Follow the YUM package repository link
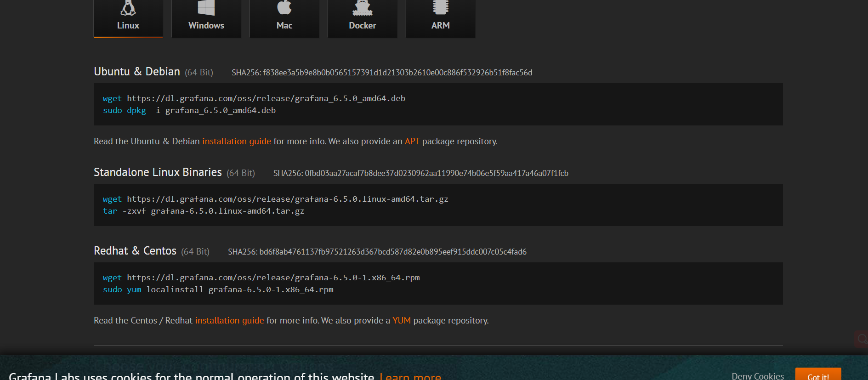 pyautogui.click(x=402, y=320)
